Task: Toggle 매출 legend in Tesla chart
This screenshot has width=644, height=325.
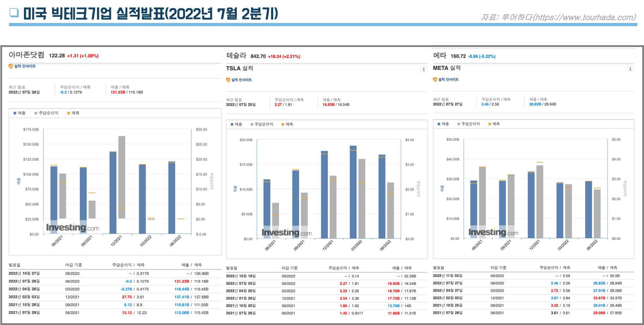Action: (236, 124)
